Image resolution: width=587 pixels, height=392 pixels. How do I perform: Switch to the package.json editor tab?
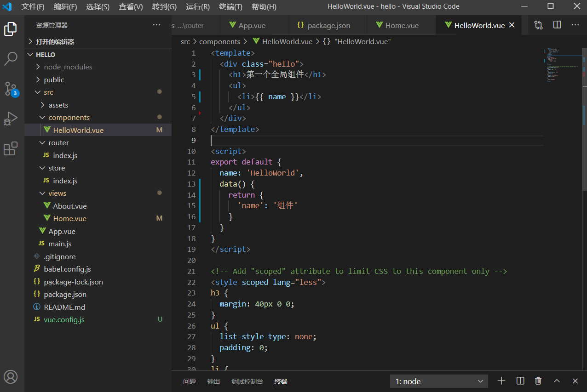point(328,25)
